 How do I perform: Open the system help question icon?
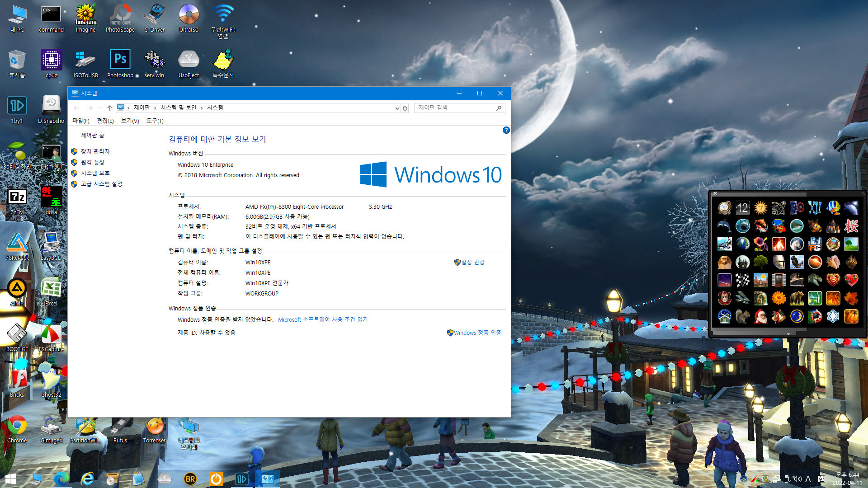click(506, 130)
